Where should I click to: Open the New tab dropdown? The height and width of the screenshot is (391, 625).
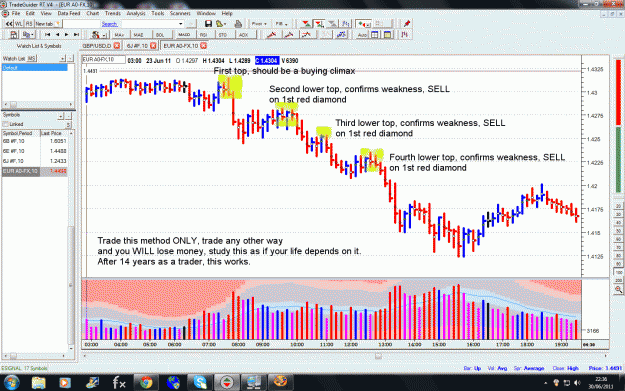pos(58,24)
